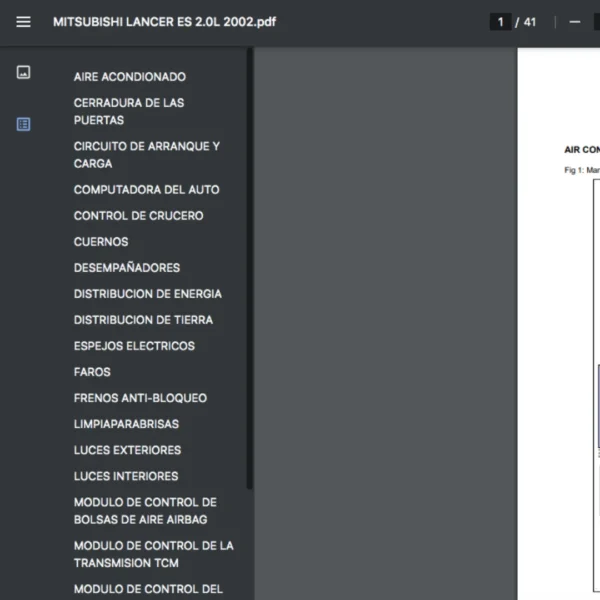This screenshot has height=600, width=600.
Task: Select COMPUTADORA DEL AUTO outline entry
Action: (147, 190)
